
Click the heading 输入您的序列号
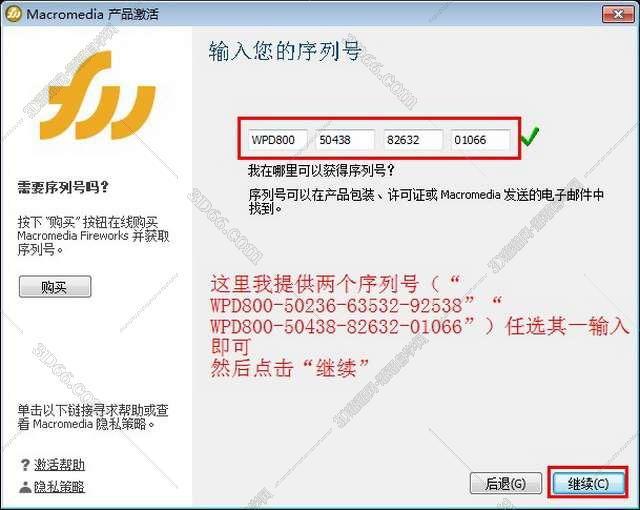pos(285,51)
